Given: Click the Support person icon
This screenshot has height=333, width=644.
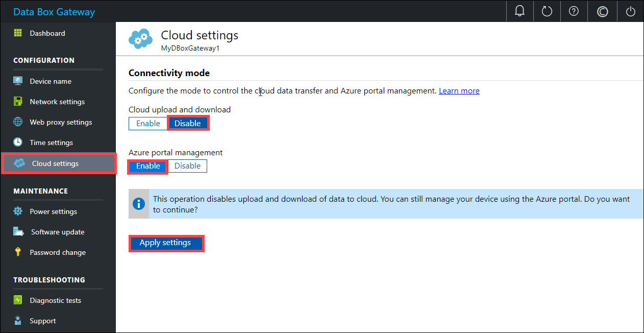Looking at the screenshot, I should click(x=18, y=321).
